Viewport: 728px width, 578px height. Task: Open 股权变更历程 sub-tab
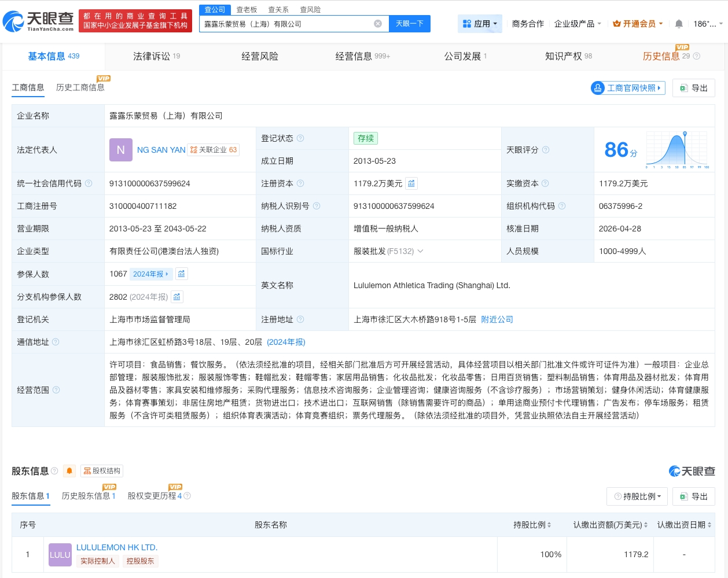[155, 496]
